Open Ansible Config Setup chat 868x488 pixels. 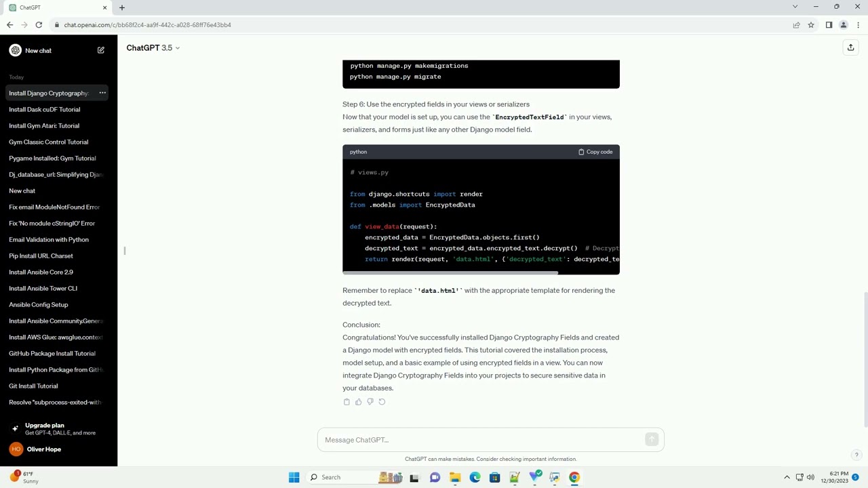[x=58, y=304]
